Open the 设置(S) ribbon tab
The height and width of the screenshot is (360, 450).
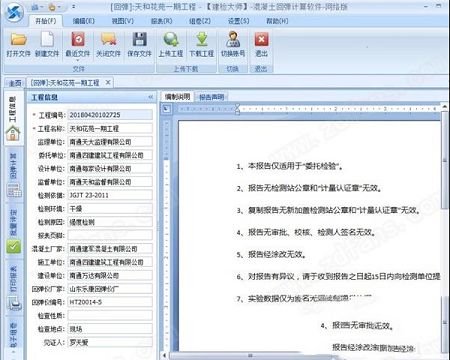238,21
